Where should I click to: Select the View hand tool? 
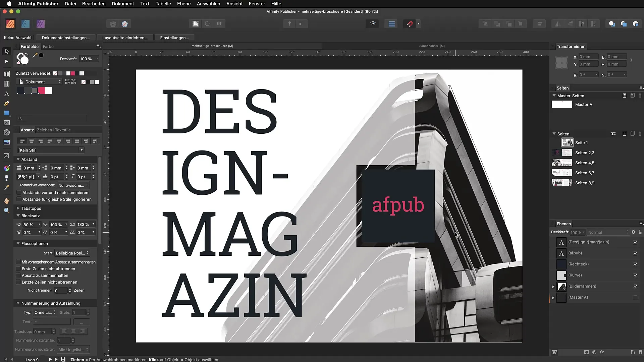(7, 200)
